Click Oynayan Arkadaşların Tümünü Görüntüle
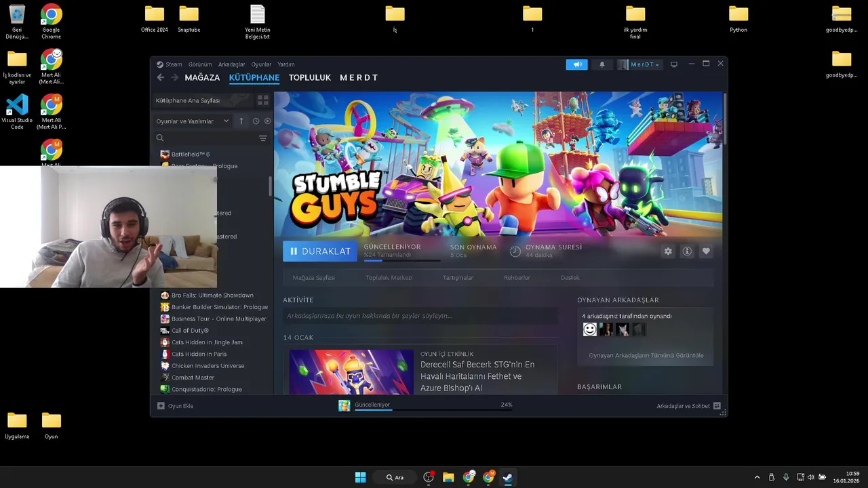This screenshot has height=488, width=868. [646, 355]
